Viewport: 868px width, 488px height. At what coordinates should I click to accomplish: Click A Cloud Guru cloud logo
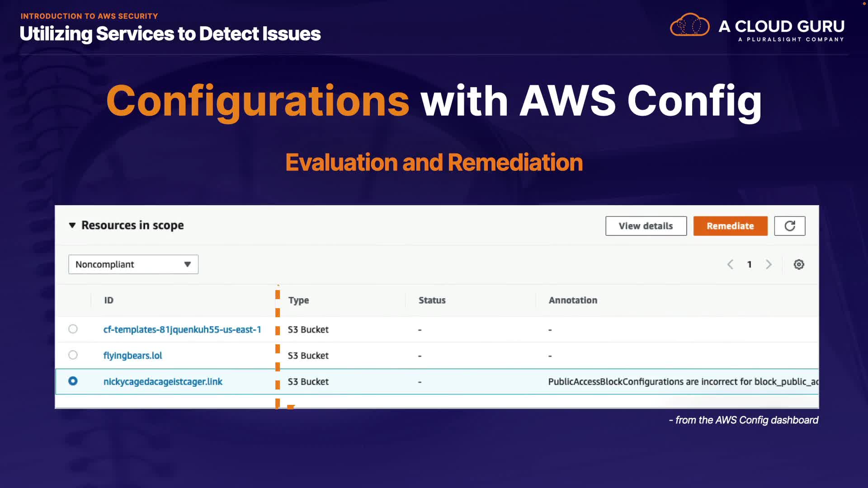689,25
